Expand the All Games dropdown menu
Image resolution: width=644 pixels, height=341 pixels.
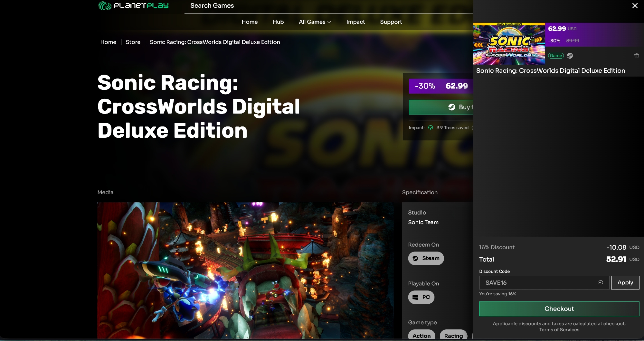pos(315,22)
